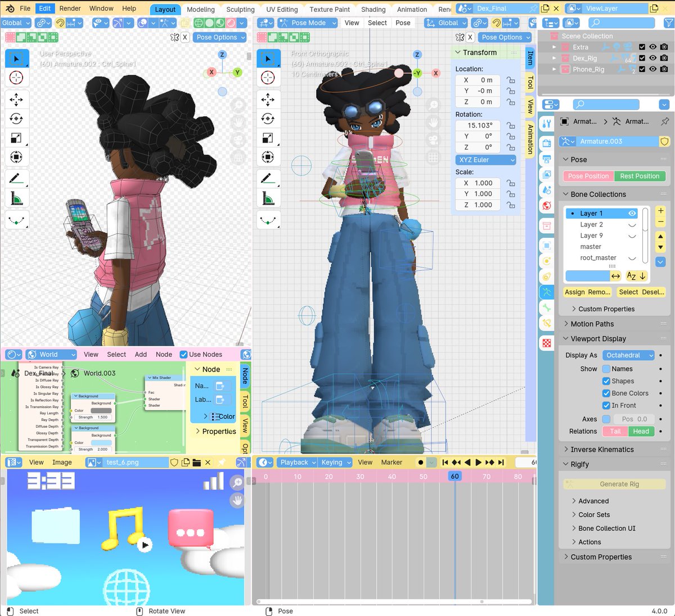
Task: Lock Location X with the padlock icon
Action: pos(511,80)
